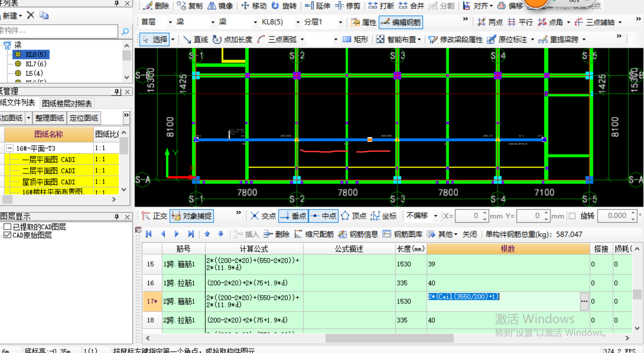This screenshot has width=644, height=353.
Task: Click 修改梁段属性 modify beam segment properties
Action: pos(455,39)
